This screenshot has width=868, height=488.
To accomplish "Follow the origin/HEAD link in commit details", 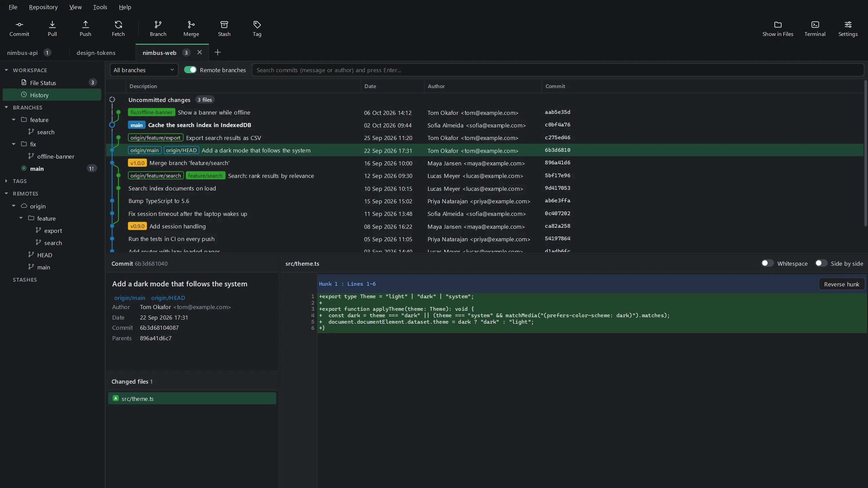I will pyautogui.click(x=168, y=298).
